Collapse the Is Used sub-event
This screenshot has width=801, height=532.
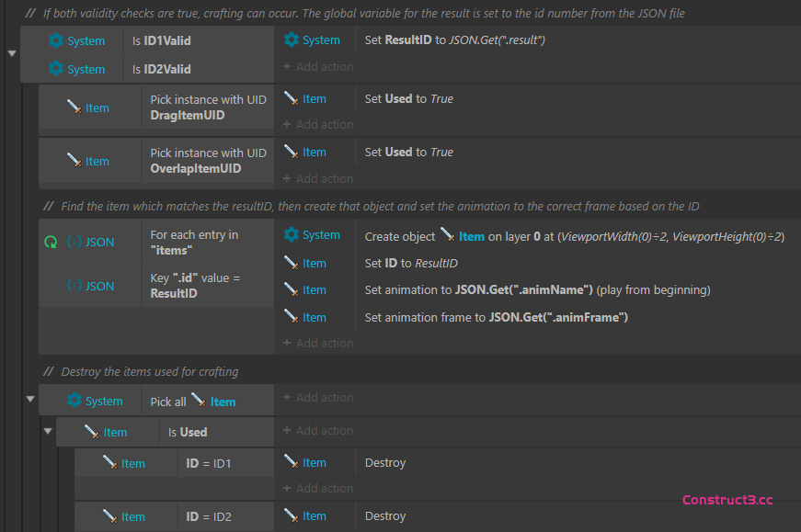pyautogui.click(x=48, y=431)
